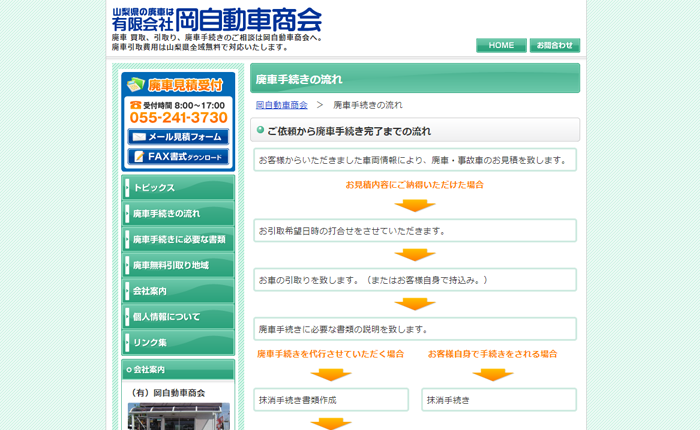Open the HOME button in header
The image size is (700, 430).
pos(501,45)
